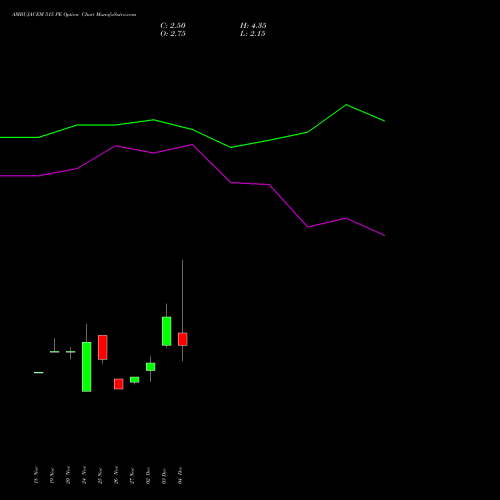Select the small green candle above 27 Nov
Image resolution: width=500 pixels, height=500 pixels.
click(135, 380)
